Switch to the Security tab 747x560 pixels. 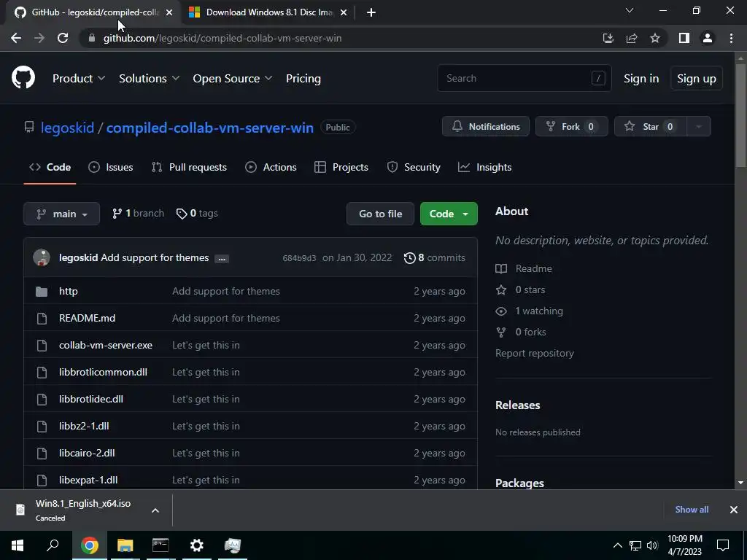[414, 167]
